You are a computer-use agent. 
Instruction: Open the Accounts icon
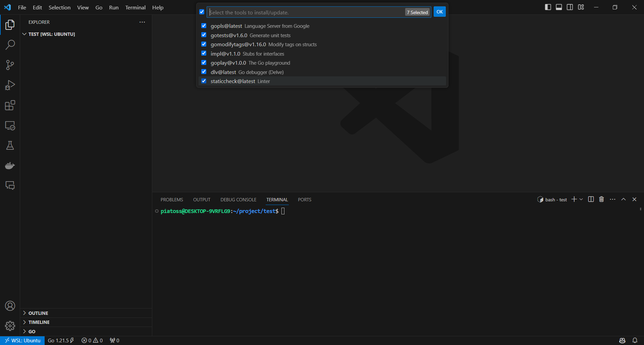click(10, 306)
